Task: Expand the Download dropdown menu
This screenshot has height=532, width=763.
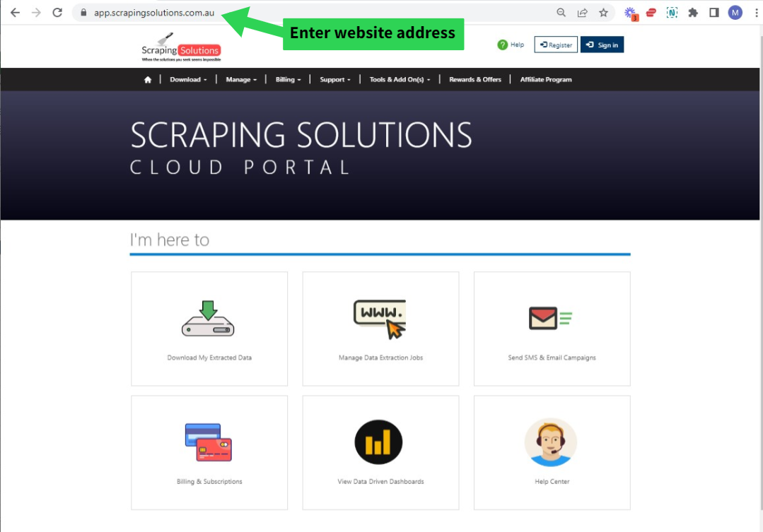Action: 188,80
